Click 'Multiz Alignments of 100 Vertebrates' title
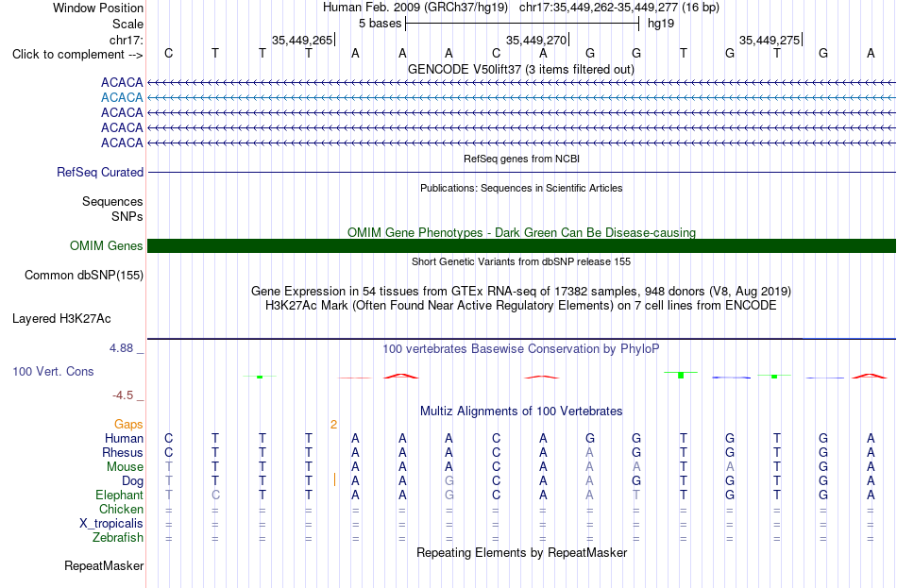Screen dimensions: 897x588 [x=521, y=411]
